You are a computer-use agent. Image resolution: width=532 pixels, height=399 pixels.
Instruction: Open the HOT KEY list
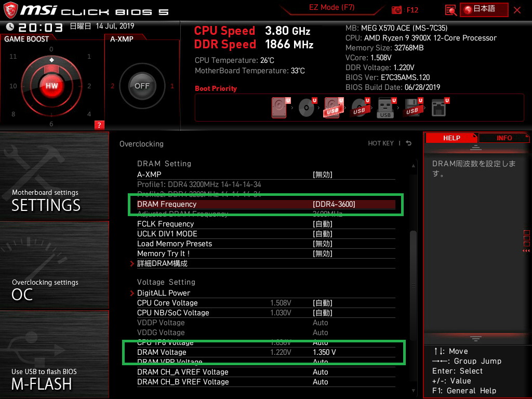click(381, 143)
